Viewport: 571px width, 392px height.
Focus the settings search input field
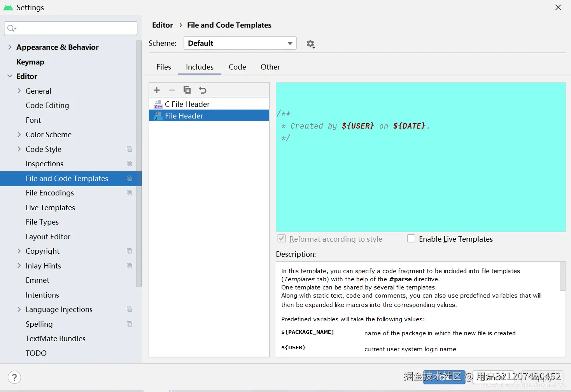click(x=71, y=28)
